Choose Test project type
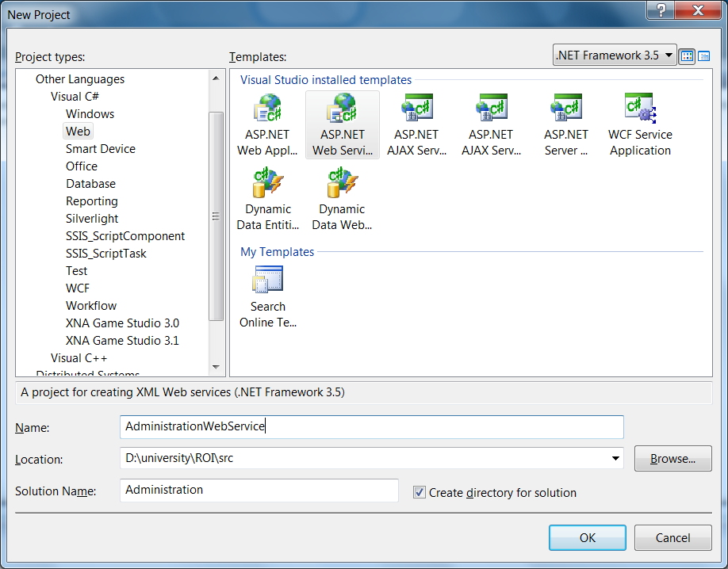 (x=77, y=271)
